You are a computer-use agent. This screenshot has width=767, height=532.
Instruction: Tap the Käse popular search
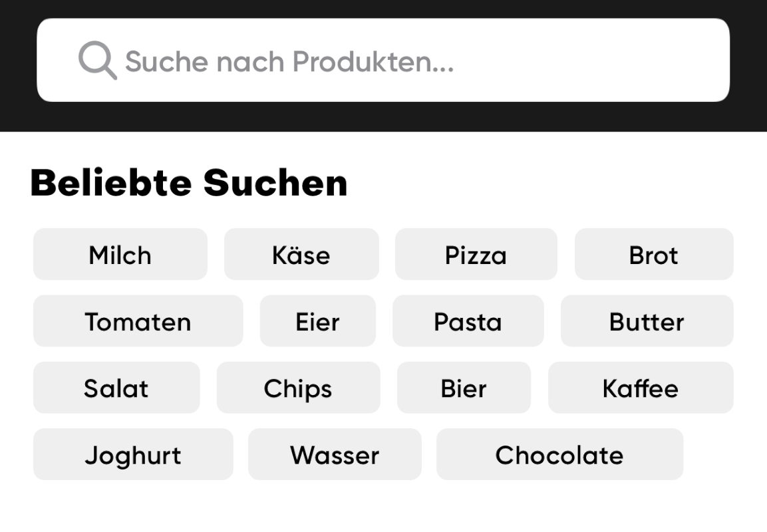point(301,254)
